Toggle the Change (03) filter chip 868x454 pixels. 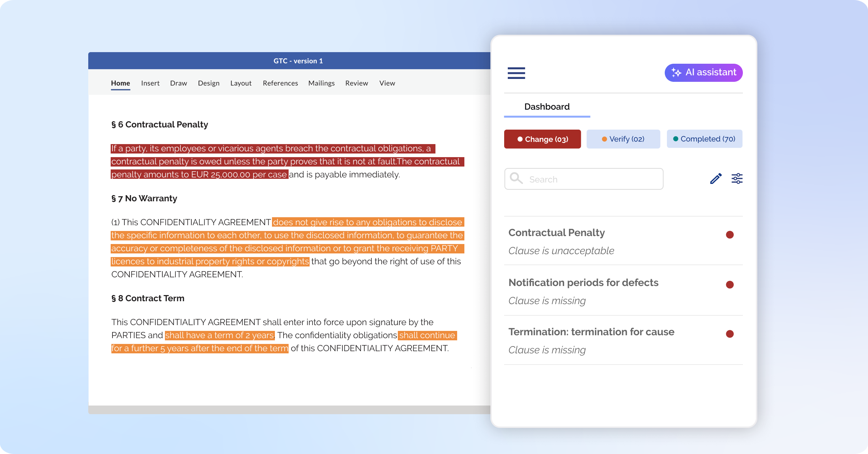[542, 139]
